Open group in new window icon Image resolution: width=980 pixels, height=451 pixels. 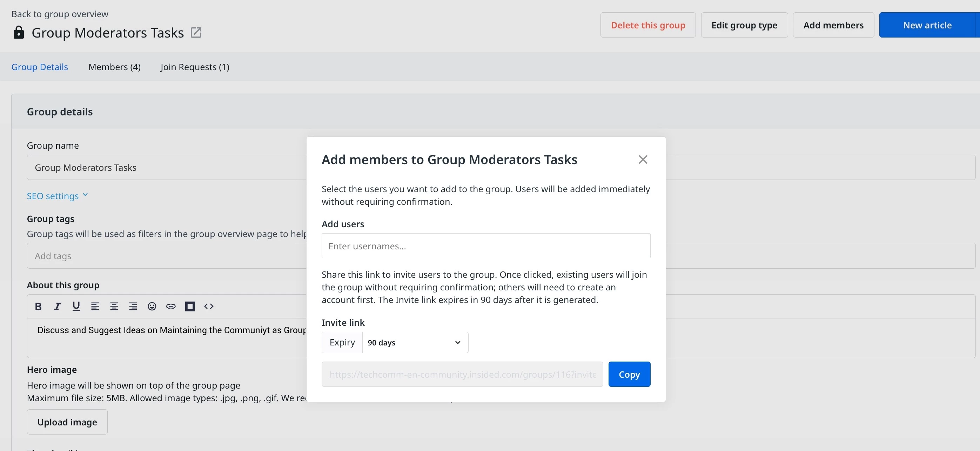point(196,33)
